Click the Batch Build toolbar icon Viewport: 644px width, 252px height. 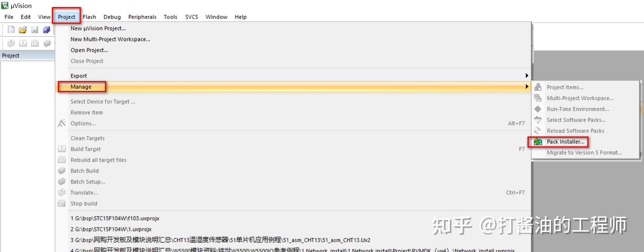(47, 43)
